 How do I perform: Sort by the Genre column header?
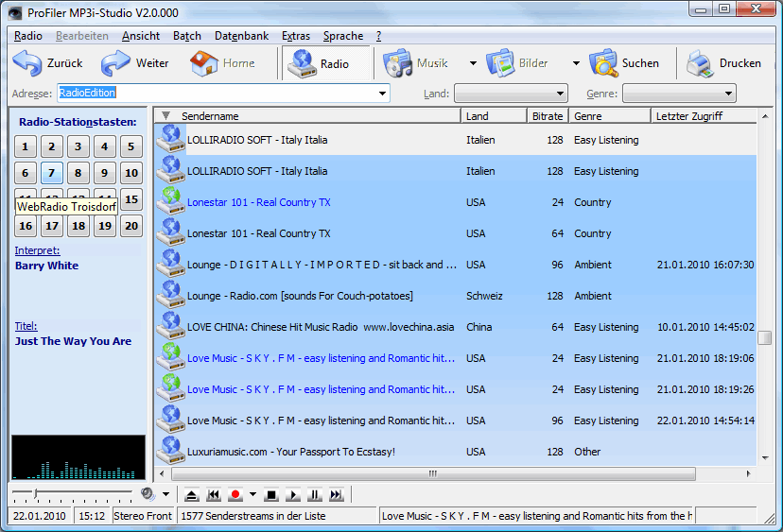click(610, 116)
